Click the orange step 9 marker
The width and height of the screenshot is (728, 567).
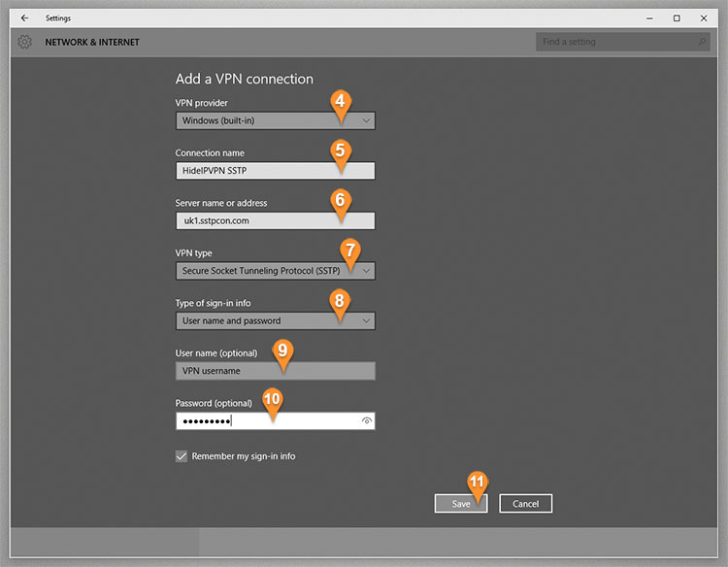[281, 350]
